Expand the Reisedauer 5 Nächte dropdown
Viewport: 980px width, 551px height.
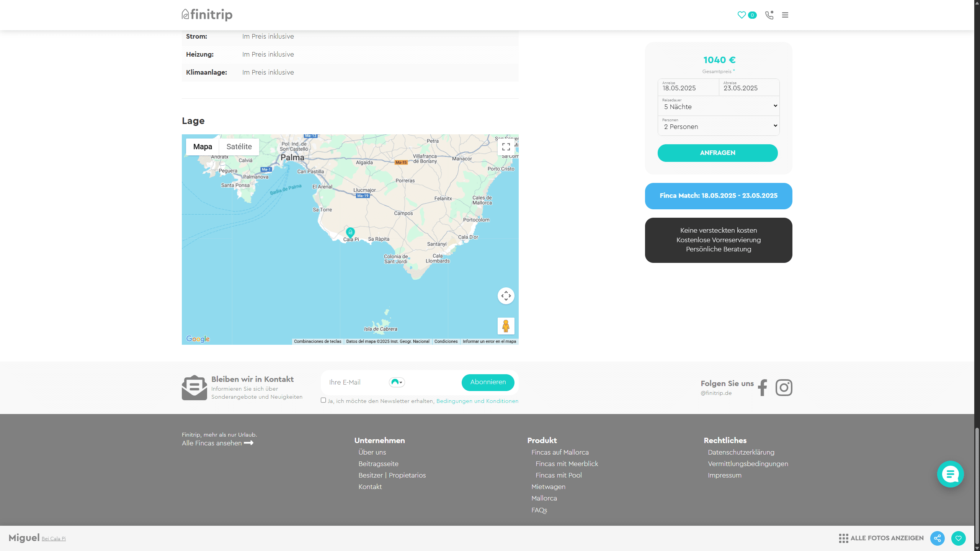(719, 106)
